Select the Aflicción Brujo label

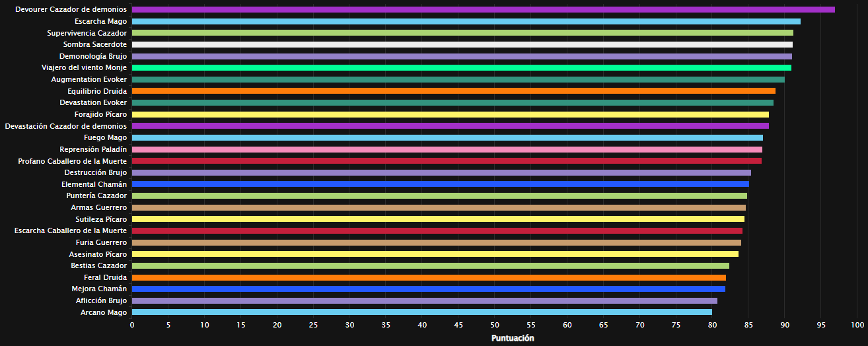(96, 300)
